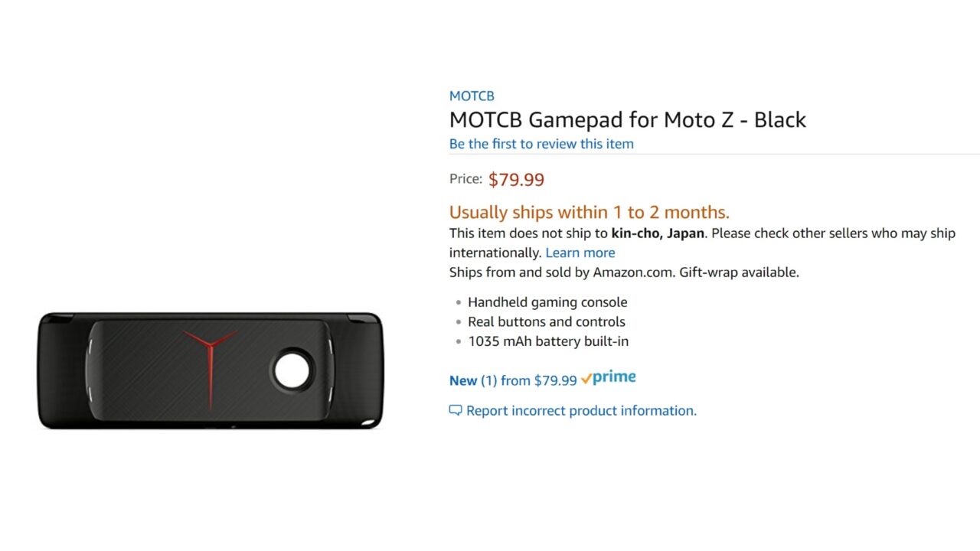The height and width of the screenshot is (551, 980).
Task: Click the product title 'MOTCB Gamepad for Moto Z - Black'
Action: click(628, 119)
